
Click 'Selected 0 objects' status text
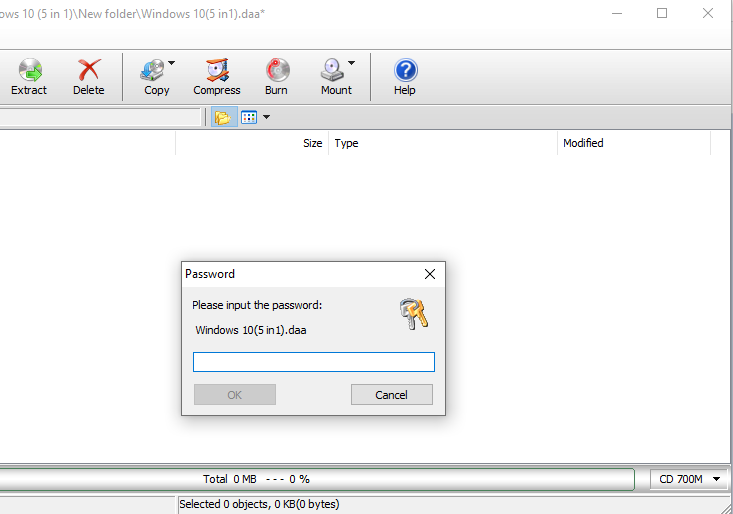pyautogui.click(x=259, y=504)
